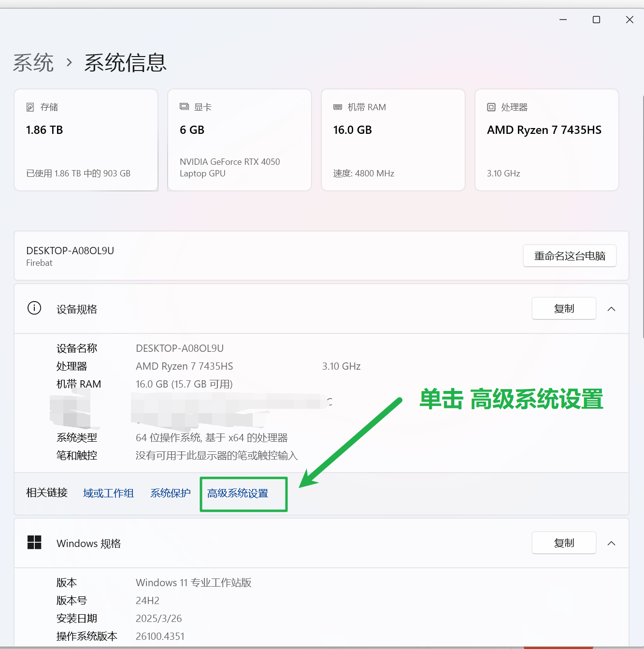Screen dimensions: 644x649
Task: Click the 16.0 GB (15.7 GB 可用) value
Action: coord(184,384)
